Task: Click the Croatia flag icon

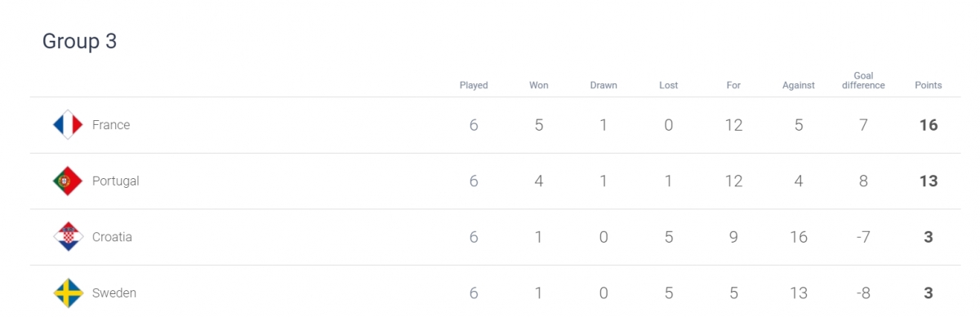Action: coord(68,237)
